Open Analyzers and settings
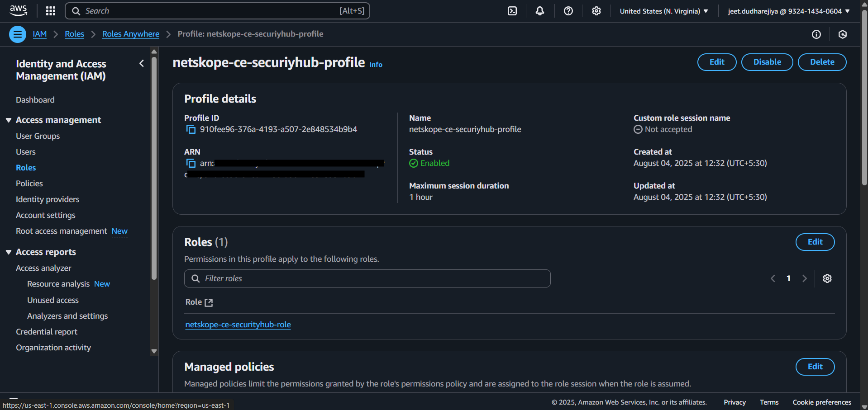This screenshot has height=410, width=868. tap(67, 316)
